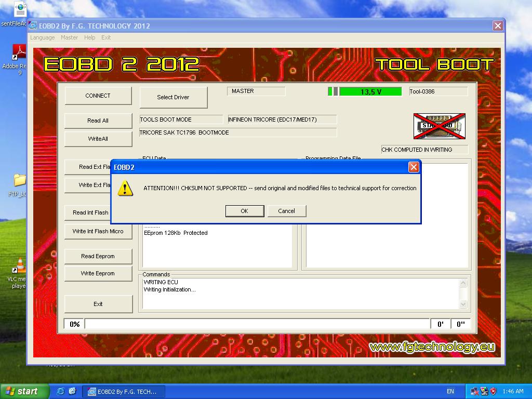Select the sentFileAc desktop file icon
Screen dimensions: 532x399
pos(14,14)
